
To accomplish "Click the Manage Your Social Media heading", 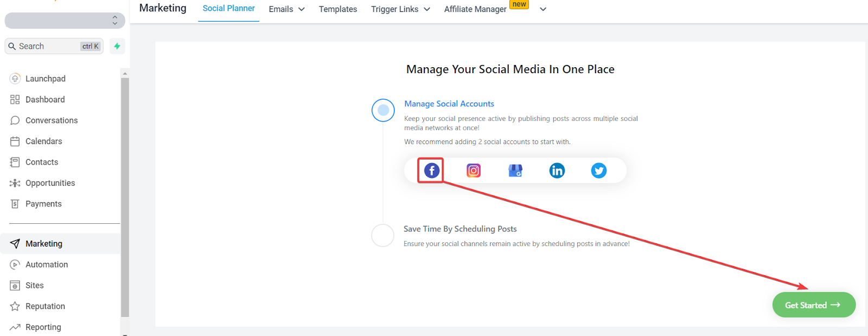I will 510,69.
